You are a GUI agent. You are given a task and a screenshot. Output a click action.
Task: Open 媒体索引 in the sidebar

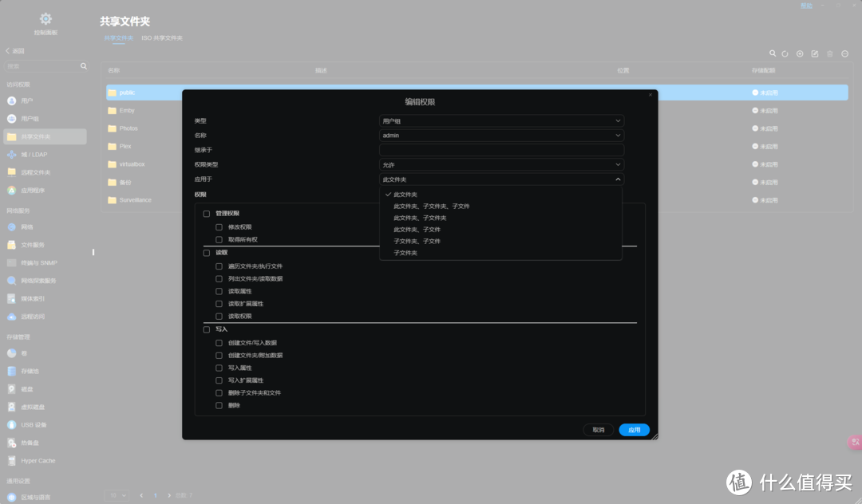45,299
